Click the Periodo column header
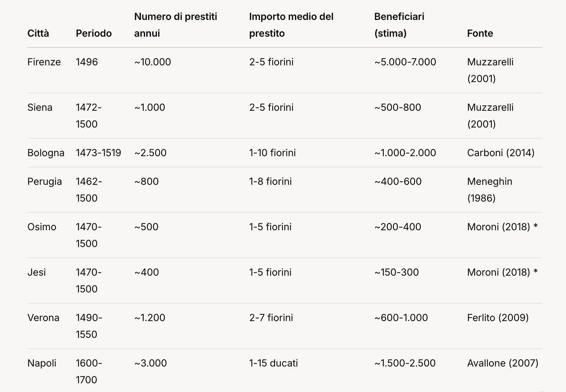The image size is (566, 392). [94, 34]
